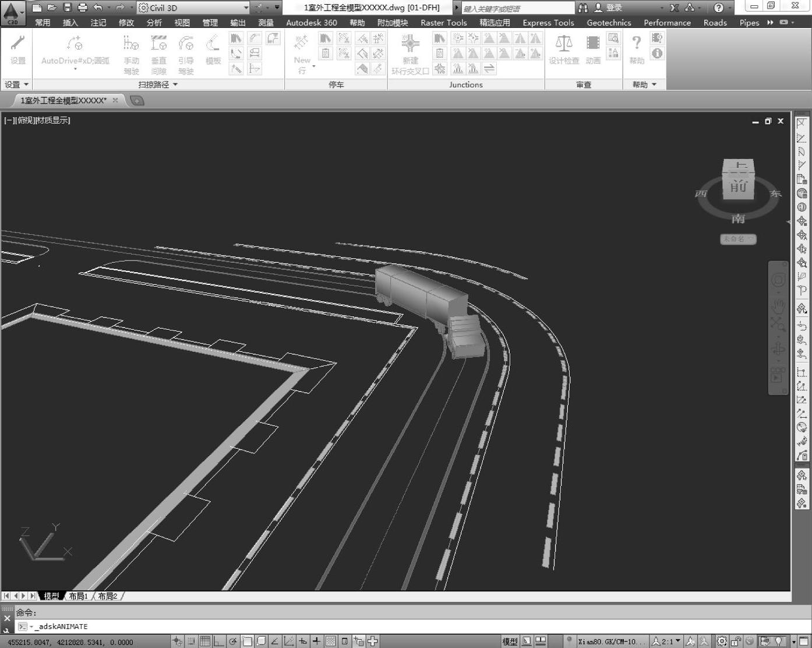Click the Xian80.GK/CM coordinate system entry
The width and height of the screenshot is (812, 648).
611,642
